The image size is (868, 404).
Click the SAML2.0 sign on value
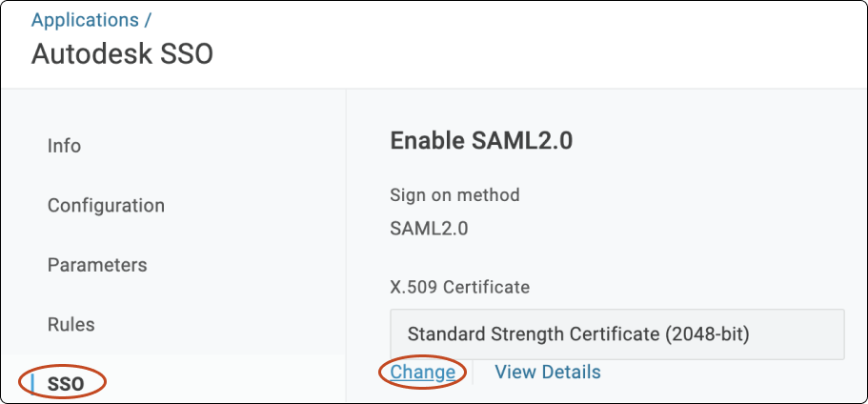(x=429, y=228)
